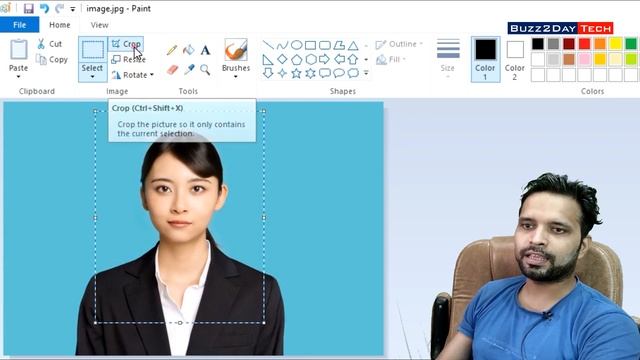Activate the Color 2 button
Viewport: 640px width, 360px height.
[515, 60]
